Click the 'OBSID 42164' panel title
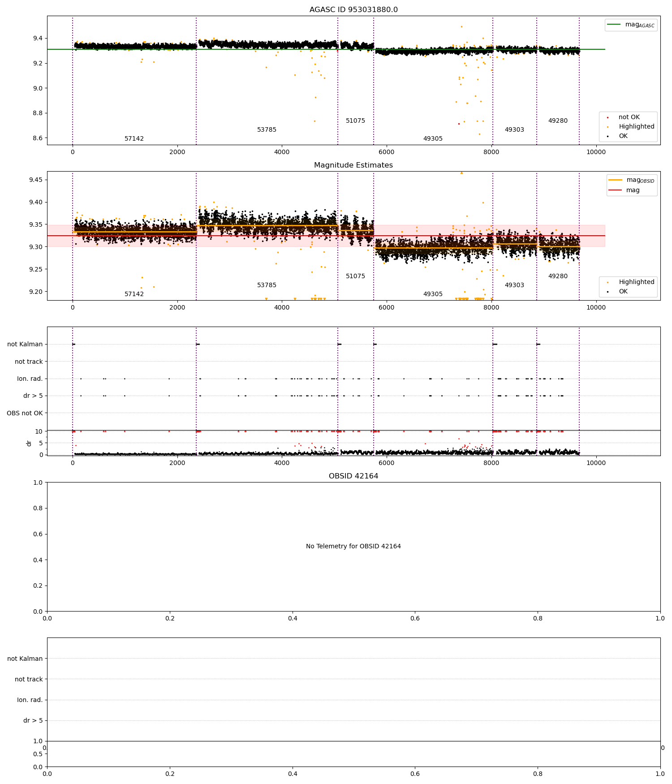Image resolution: width=672 pixels, height=784 pixels. click(353, 476)
